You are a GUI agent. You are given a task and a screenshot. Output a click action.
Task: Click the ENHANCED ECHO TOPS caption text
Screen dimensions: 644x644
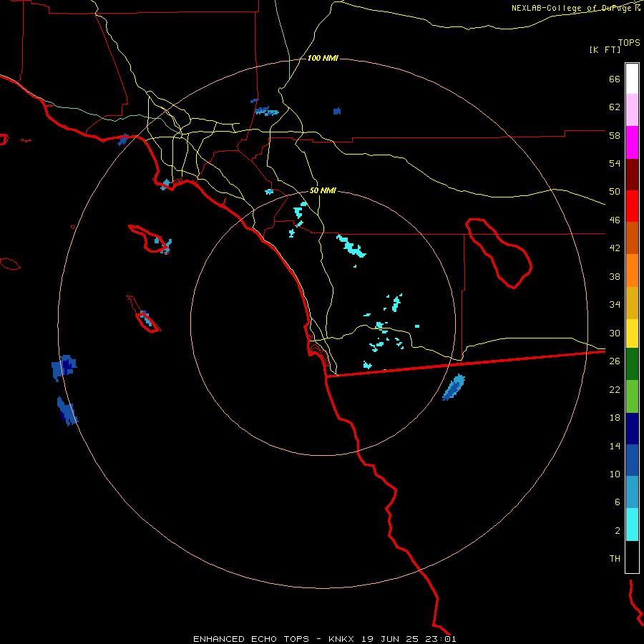tap(251, 639)
